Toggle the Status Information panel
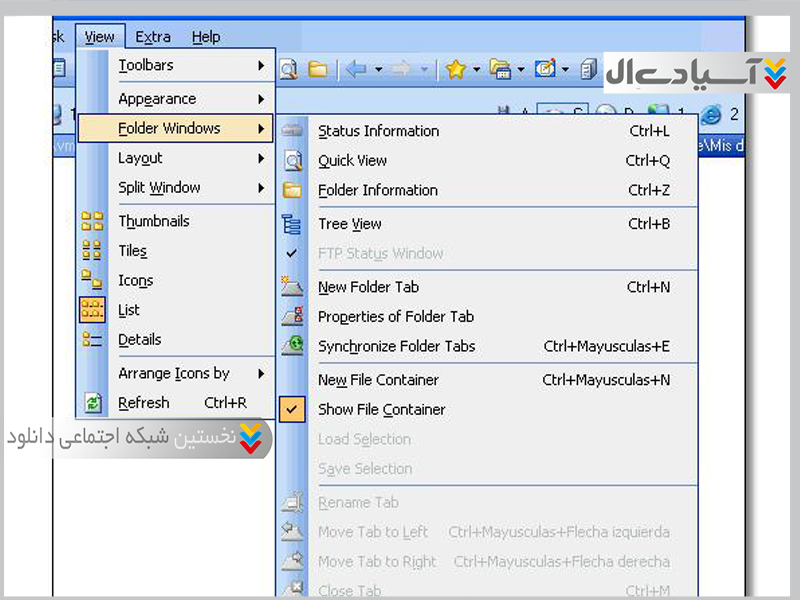Screen dimensions: 800x600 point(378,131)
